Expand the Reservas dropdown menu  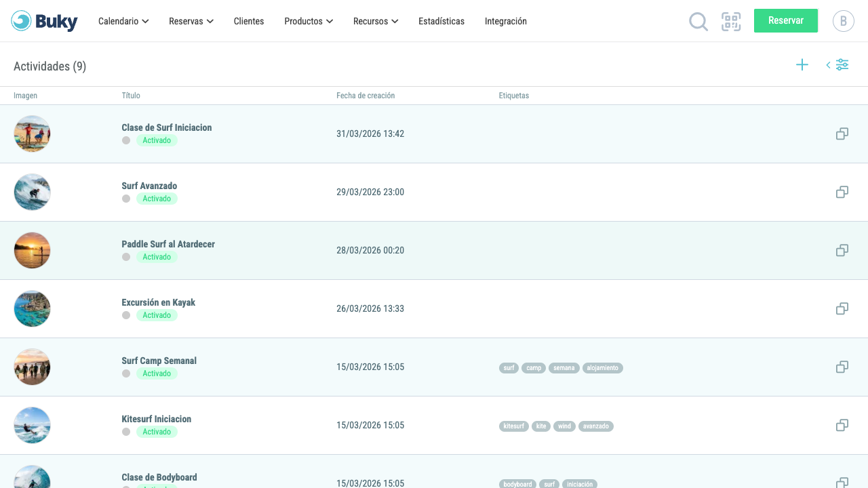click(x=191, y=21)
